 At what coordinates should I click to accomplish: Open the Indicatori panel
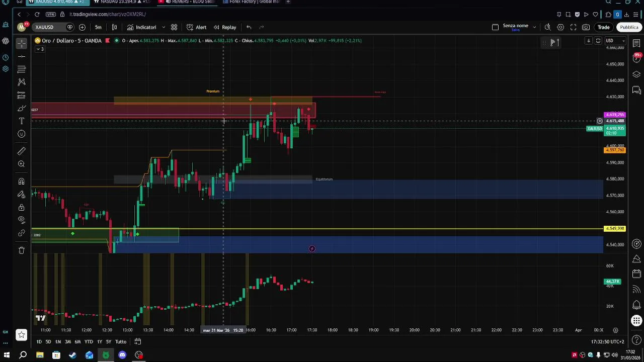(x=141, y=27)
